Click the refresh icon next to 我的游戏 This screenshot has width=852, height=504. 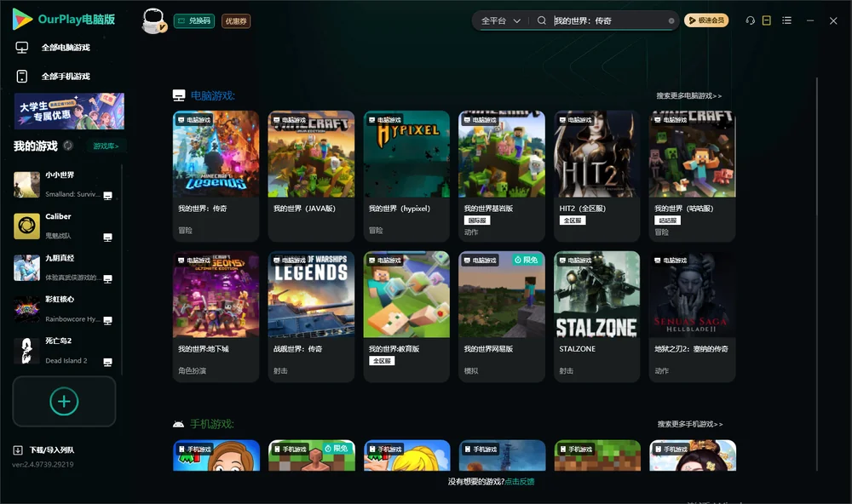coord(68,146)
